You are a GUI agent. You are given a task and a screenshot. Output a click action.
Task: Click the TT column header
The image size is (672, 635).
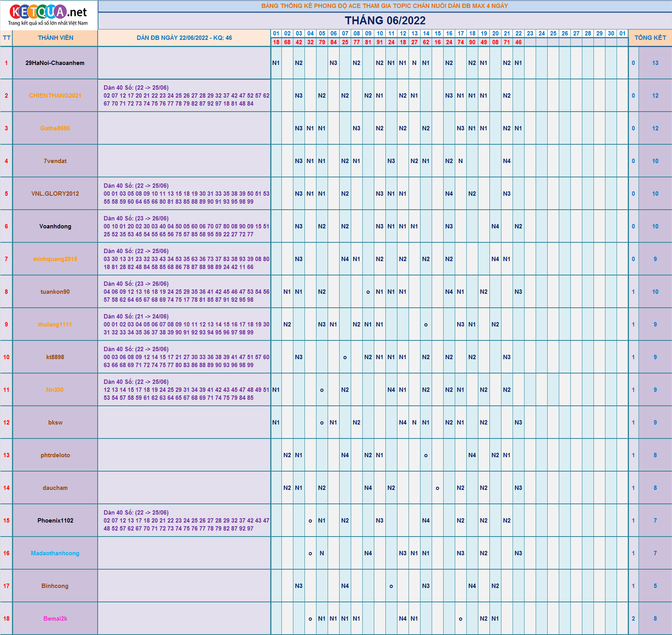coord(6,38)
